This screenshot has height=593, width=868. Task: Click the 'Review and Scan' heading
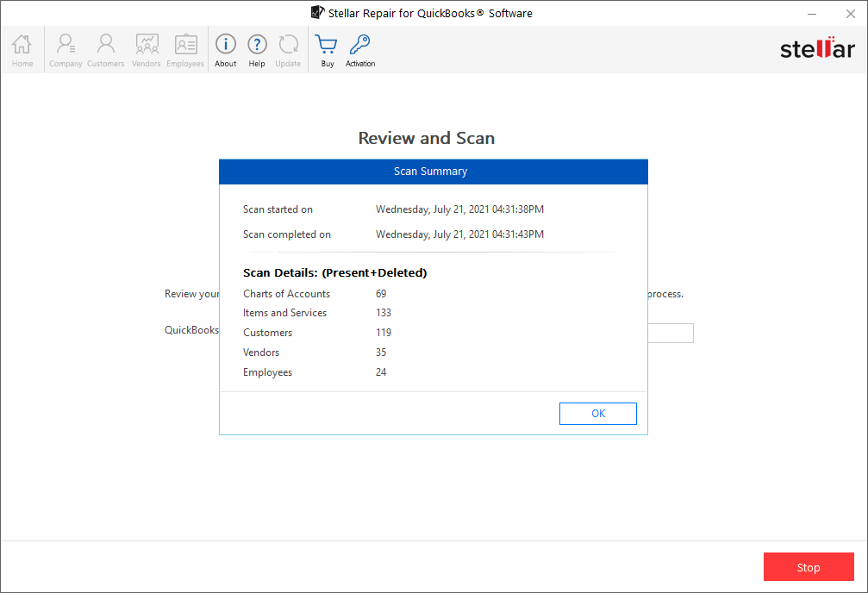click(x=427, y=138)
